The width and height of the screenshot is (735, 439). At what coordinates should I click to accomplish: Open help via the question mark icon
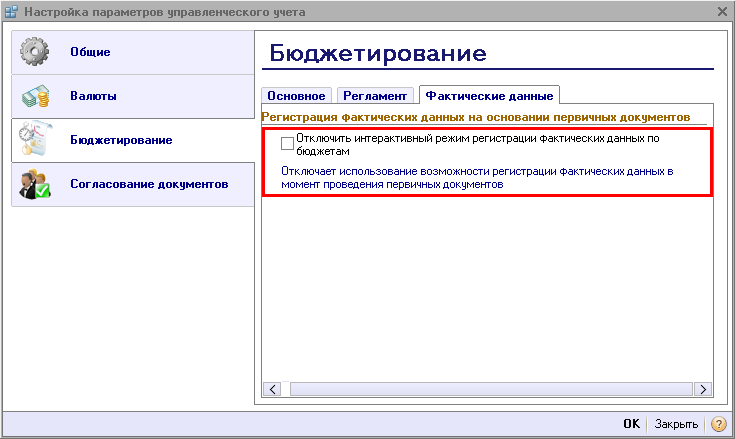coord(718,424)
